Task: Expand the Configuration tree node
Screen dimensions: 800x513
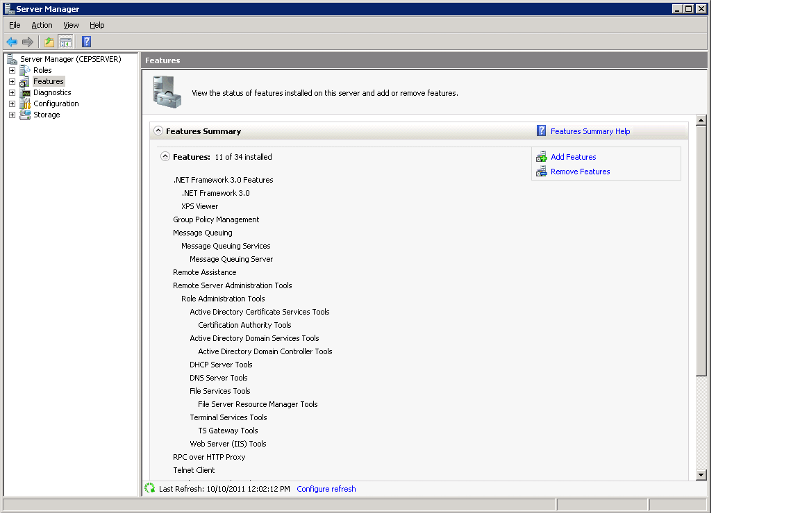Action: pos(11,103)
